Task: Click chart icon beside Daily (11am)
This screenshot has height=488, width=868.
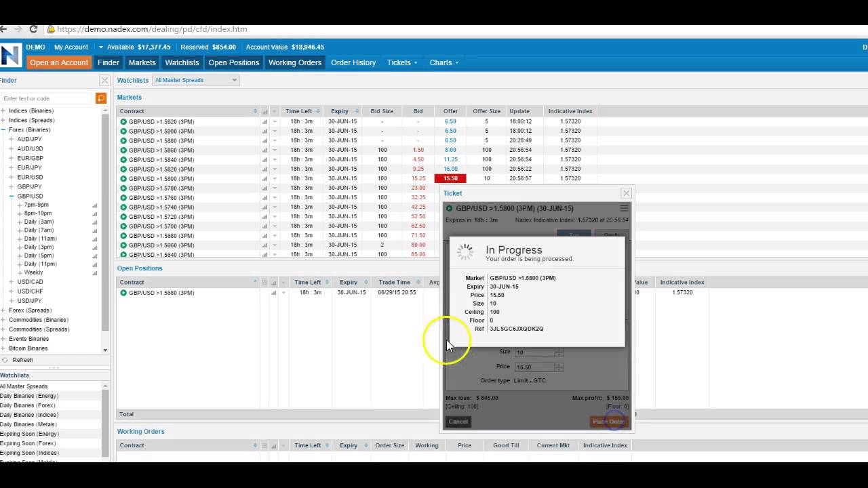Action: click(x=94, y=239)
